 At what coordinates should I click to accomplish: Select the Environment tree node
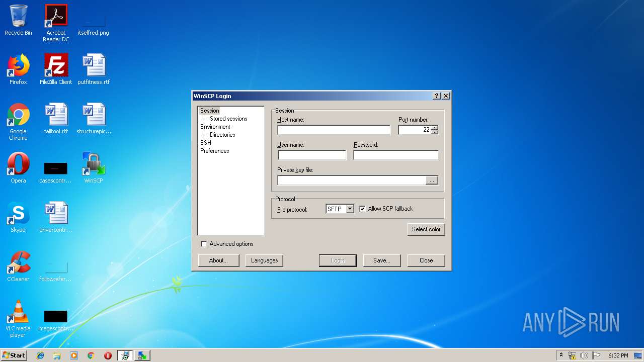215,127
